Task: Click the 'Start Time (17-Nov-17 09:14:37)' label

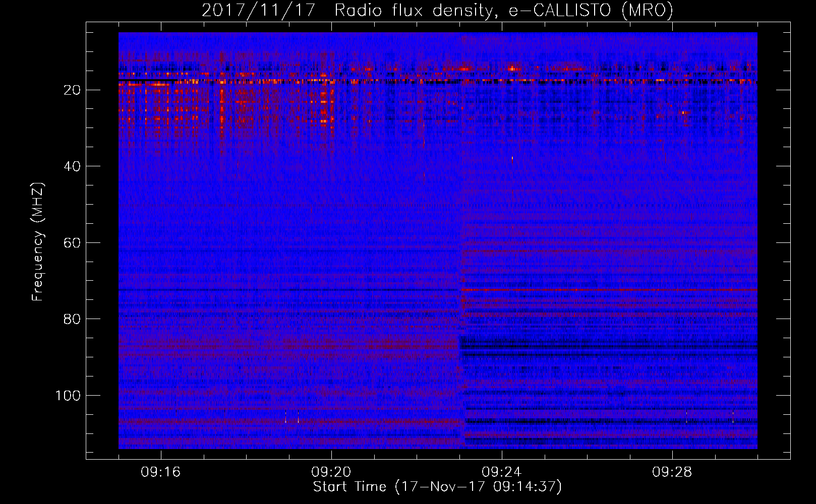Action: click(437, 487)
